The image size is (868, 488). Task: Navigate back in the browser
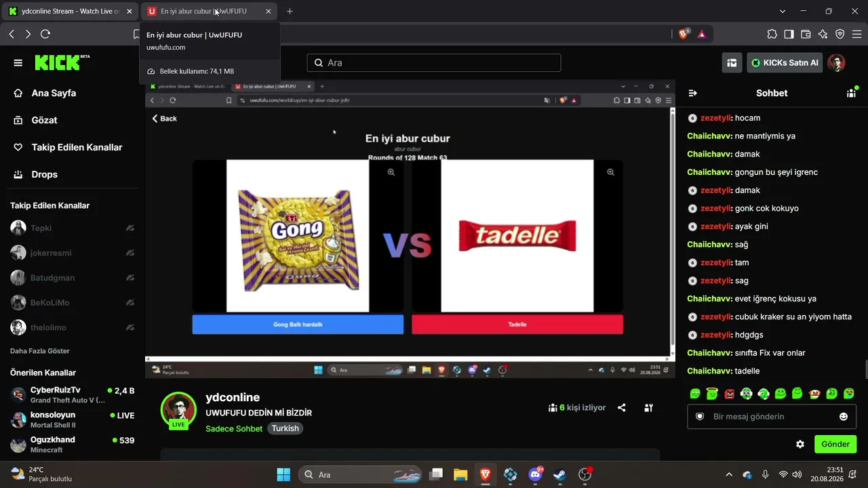click(12, 34)
